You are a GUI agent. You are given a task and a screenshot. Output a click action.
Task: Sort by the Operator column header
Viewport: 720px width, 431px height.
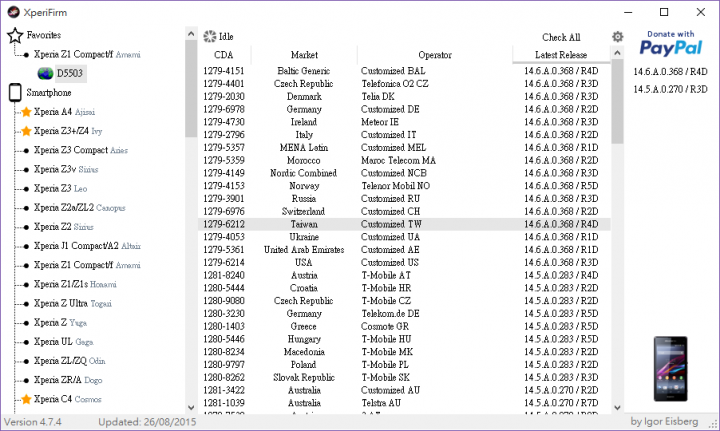(x=435, y=55)
